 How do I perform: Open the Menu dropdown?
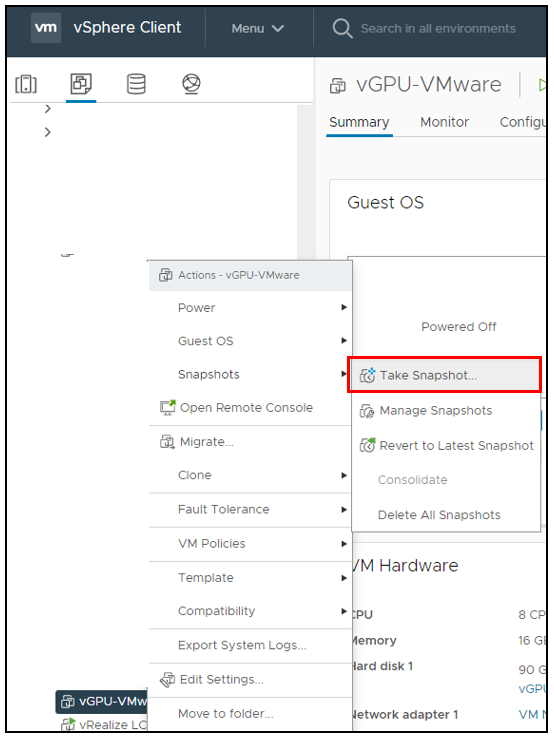(257, 28)
